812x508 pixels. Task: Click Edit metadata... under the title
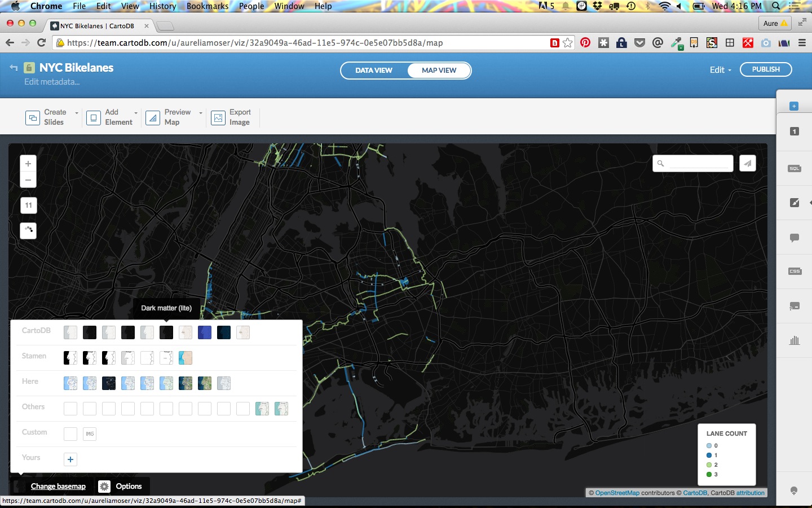[52, 82]
